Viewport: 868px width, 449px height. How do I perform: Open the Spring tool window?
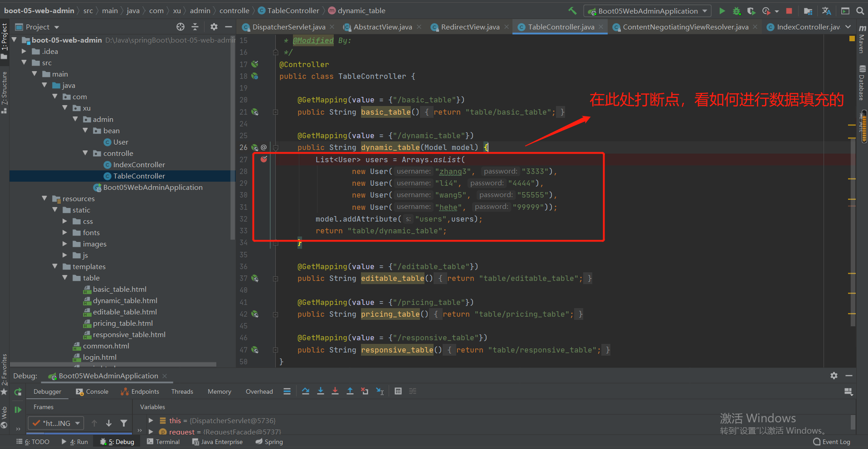point(269,442)
